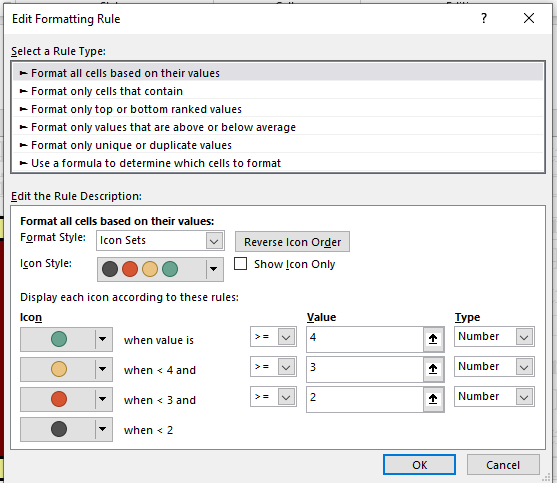Open the yellow circle icon dropdown
The width and height of the screenshot is (557, 483).
[x=66, y=369]
